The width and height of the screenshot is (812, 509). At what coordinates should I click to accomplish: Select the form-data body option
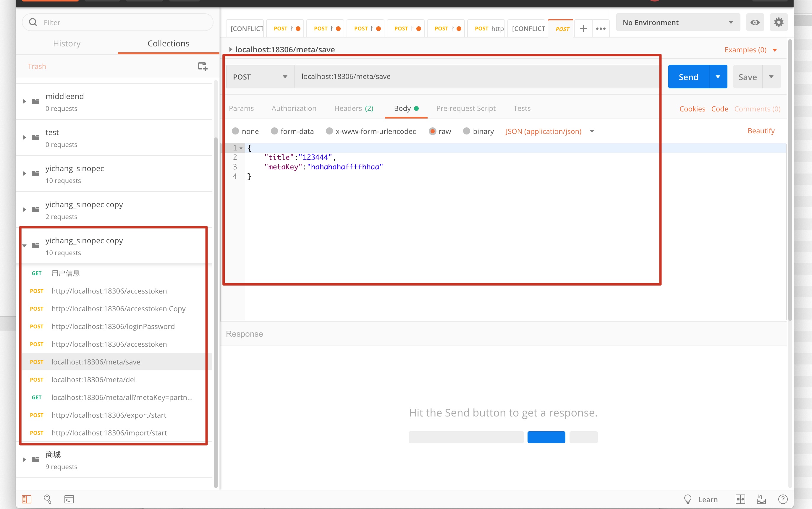274,131
